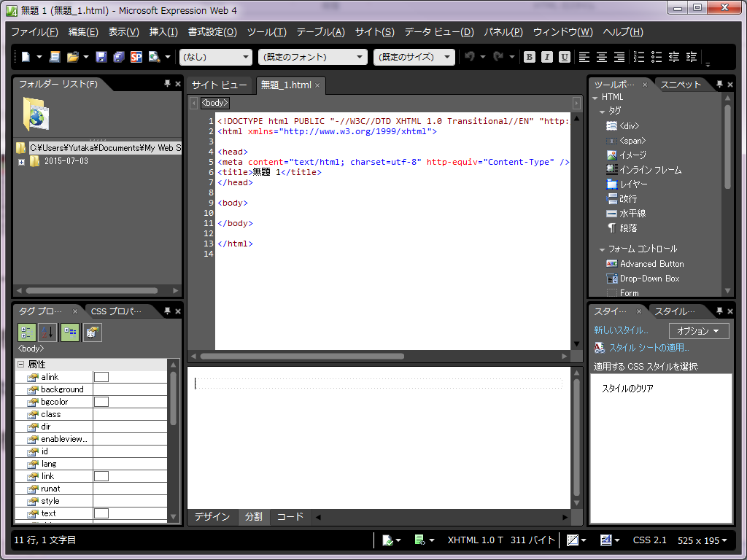Center text using toolbar icon
The image size is (747, 560).
[x=602, y=57]
